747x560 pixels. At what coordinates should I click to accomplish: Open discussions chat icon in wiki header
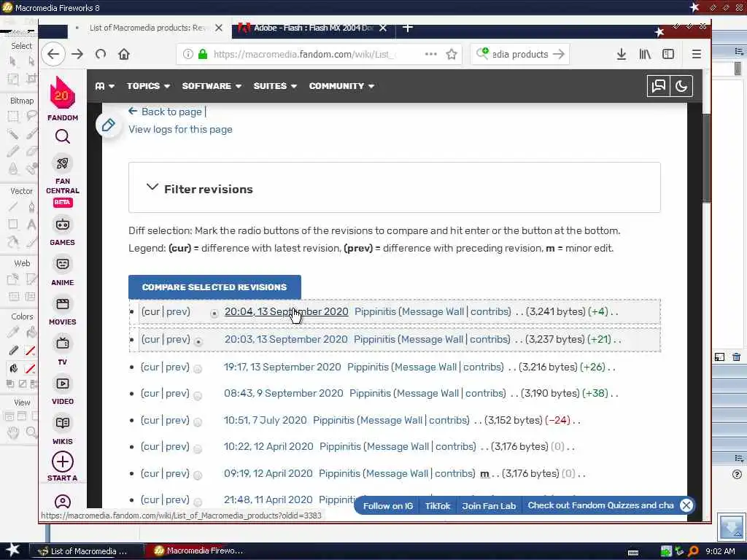(659, 86)
